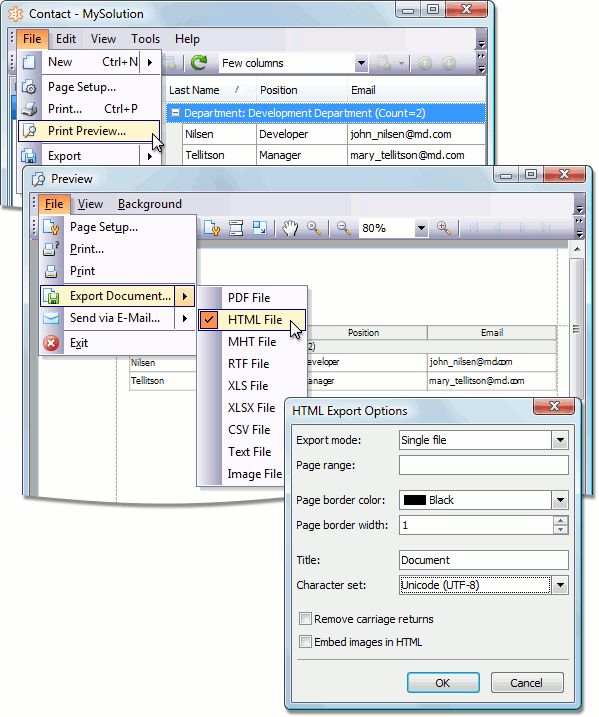599x717 pixels.
Task: Click the Export disk icon in Contact File menu
Action: (29, 156)
